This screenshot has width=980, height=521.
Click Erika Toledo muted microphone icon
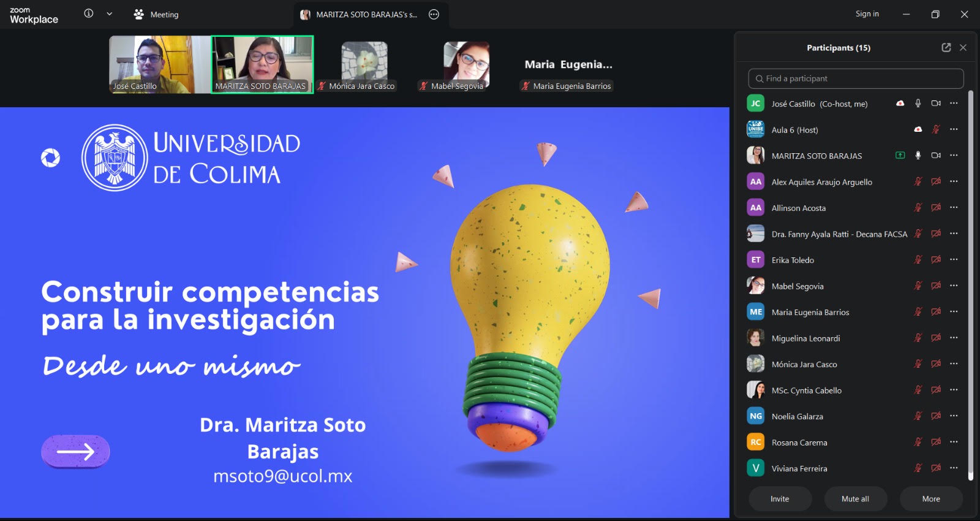(x=918, y=260)
